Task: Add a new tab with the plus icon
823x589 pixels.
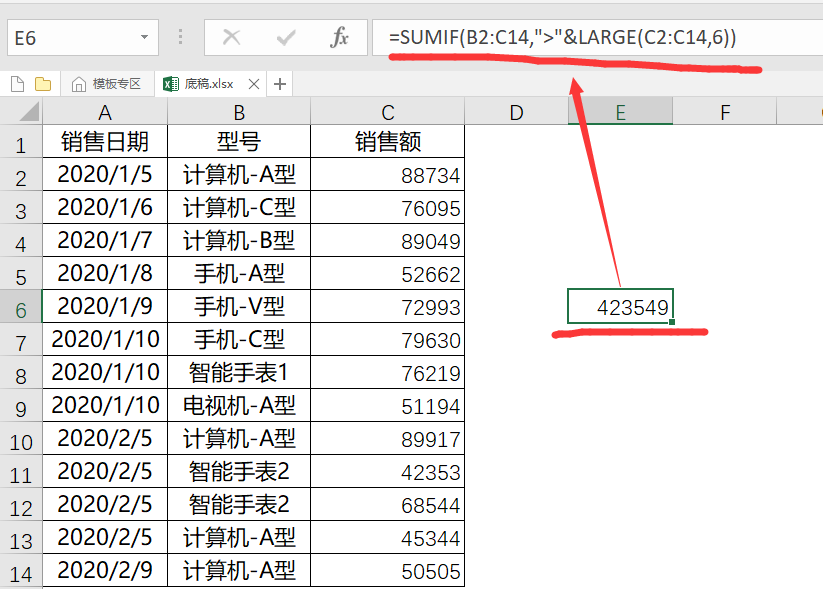Action: click(280, 84)
